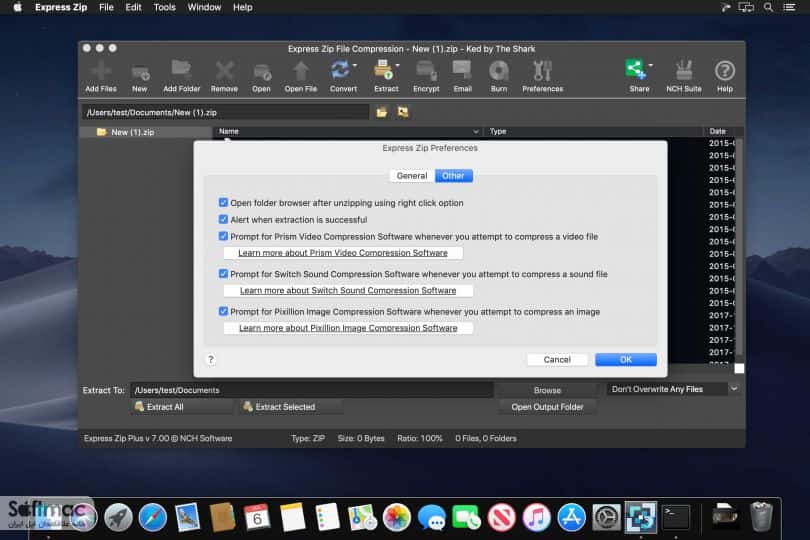
Task: Open Spotlight search in menu bar
Action: tap(769, 7)
